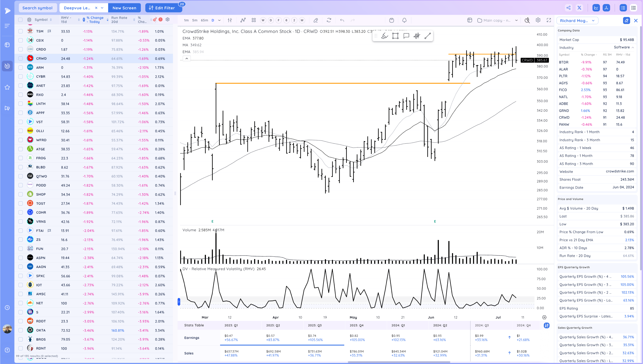Image resolution: width=643 pixels, height=364 pixels.
Task: Switch to 65m timeframe
Action: tap(204, 20)
